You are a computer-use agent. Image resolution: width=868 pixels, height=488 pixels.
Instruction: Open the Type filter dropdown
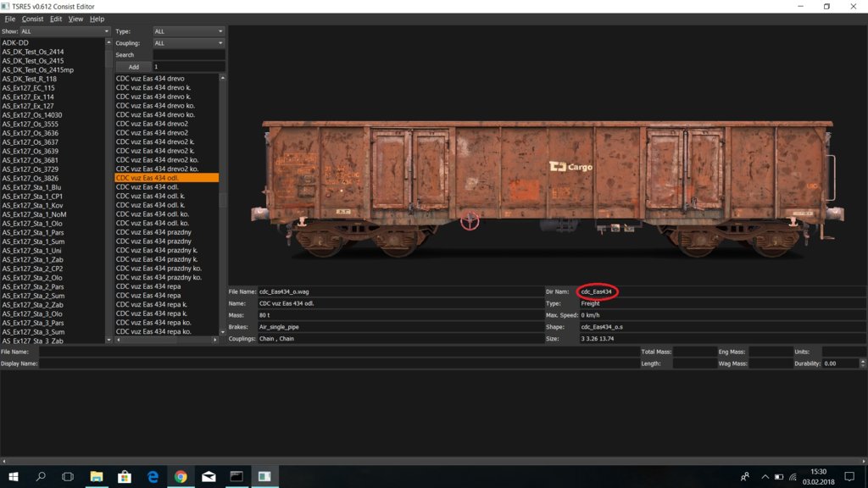187,31
